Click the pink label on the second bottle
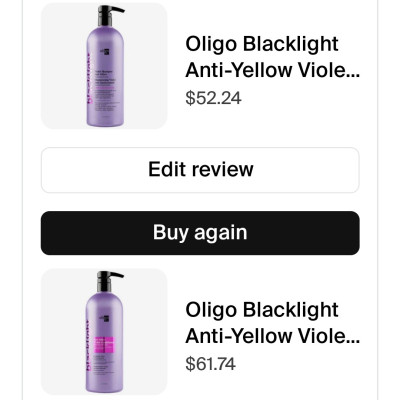The image size is (400, 400). pyautogui.click(x=105, y=344)
